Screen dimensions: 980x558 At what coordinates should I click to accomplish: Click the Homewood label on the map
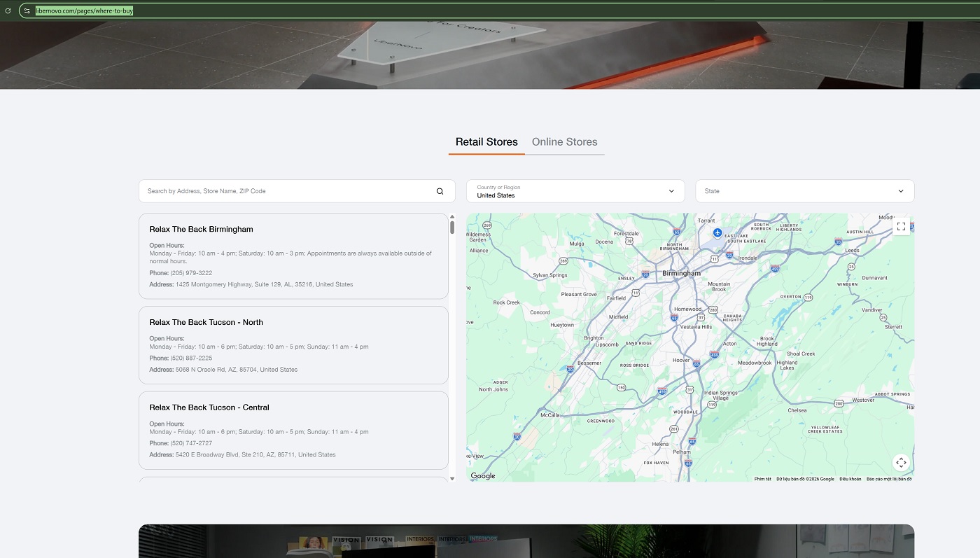pos(687,309)
